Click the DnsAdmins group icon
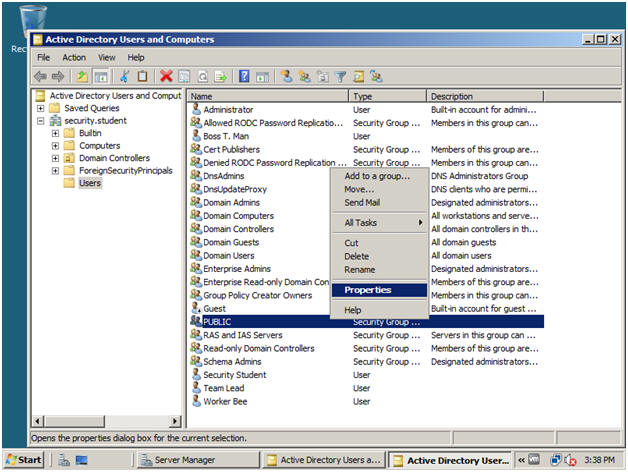Image resolution: width=628 pixels, height=472 pixels. (x=196, y=175)
